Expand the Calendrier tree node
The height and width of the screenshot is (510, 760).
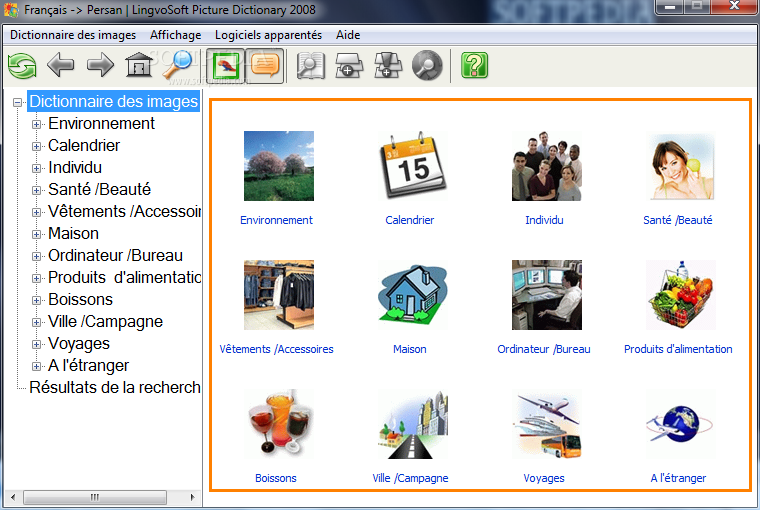pos(36,146)
